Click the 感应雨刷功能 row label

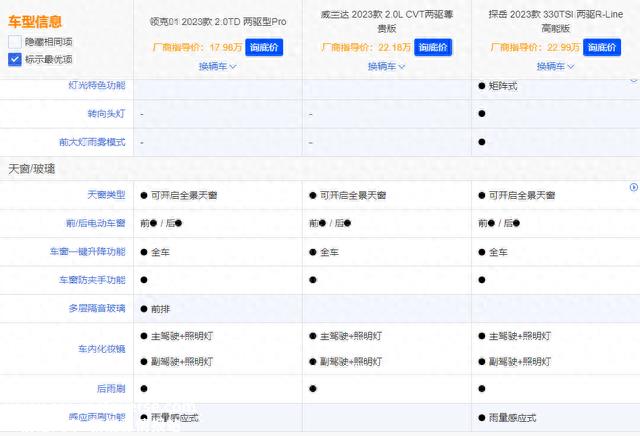tap(97, 417)
